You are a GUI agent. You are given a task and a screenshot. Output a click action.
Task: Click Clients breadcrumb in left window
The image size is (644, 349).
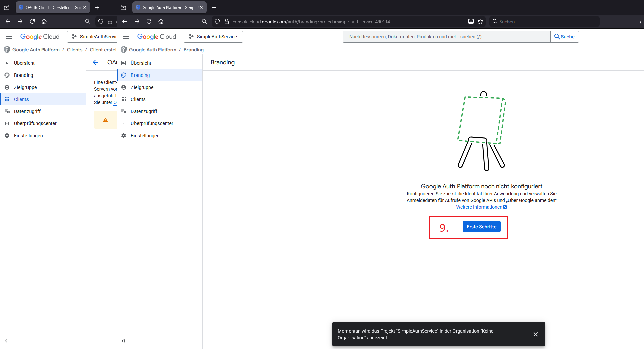[x=74, y=50]
